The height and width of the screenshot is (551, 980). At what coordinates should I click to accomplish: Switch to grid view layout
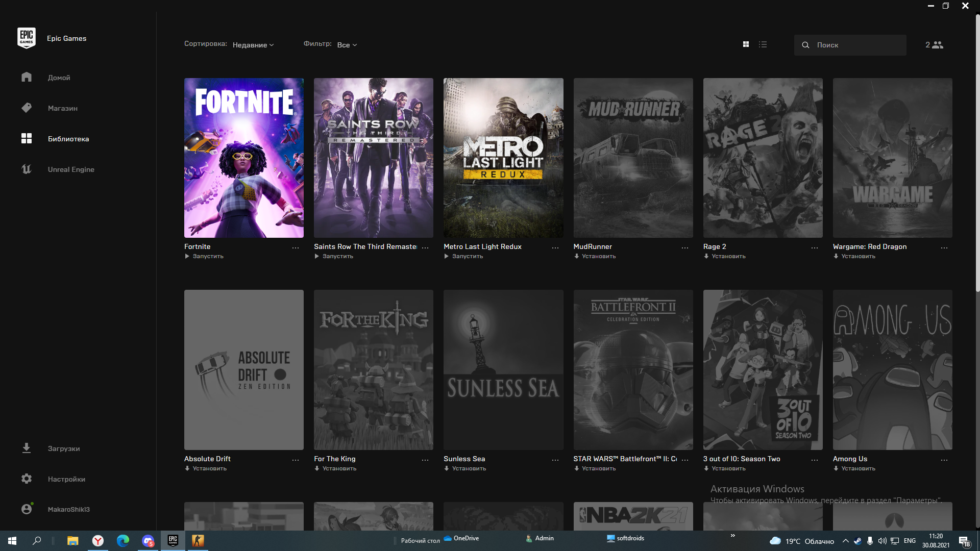point(746,44)
